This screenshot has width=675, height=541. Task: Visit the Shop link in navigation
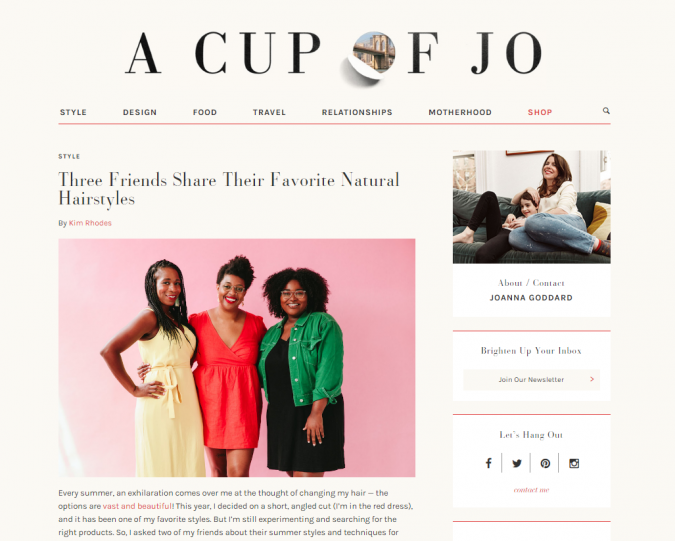click(x=540, y=112)
